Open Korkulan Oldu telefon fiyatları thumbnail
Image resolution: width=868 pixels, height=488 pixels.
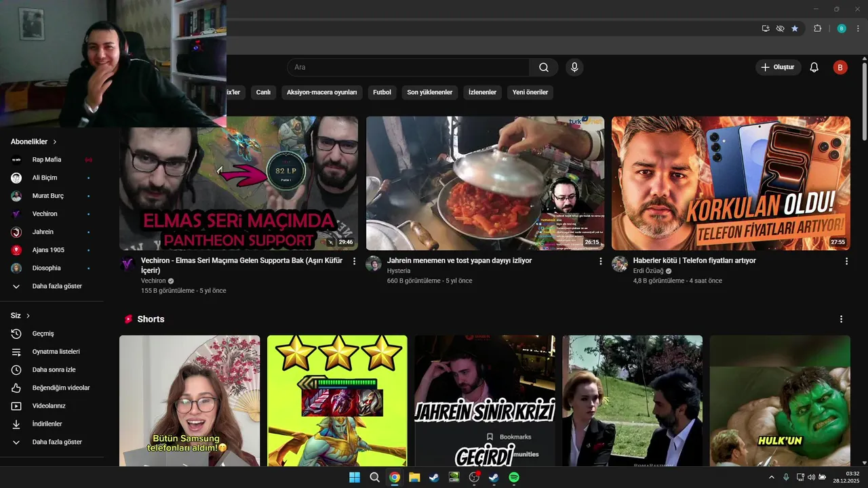click(730, 184)
